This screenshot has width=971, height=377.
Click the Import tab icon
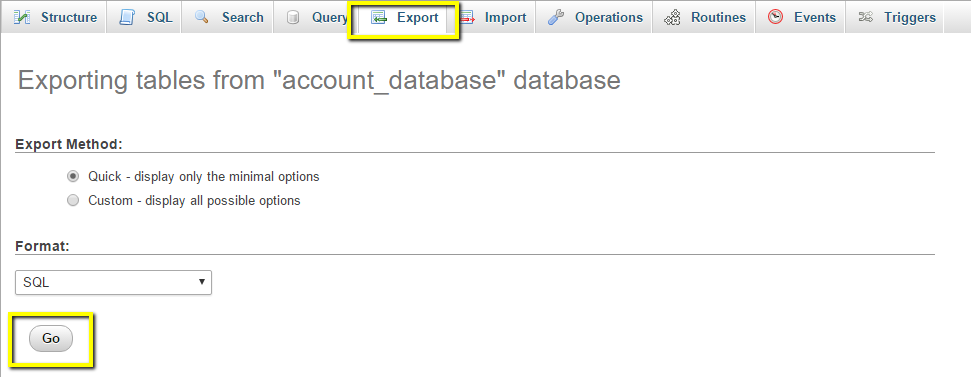468,18
